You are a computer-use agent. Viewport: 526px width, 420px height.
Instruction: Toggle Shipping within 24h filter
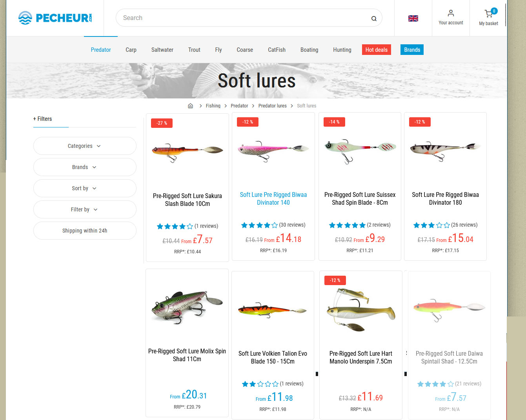pyautogui.click(x=85, y=231)
